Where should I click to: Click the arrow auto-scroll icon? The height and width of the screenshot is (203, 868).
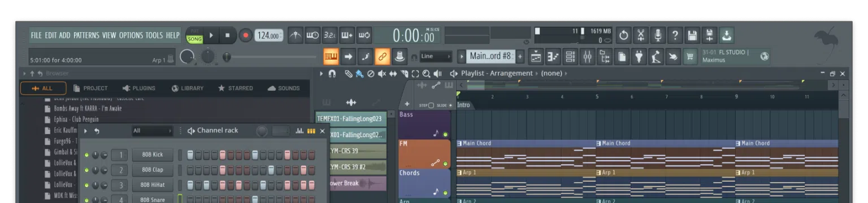(348, 56)
